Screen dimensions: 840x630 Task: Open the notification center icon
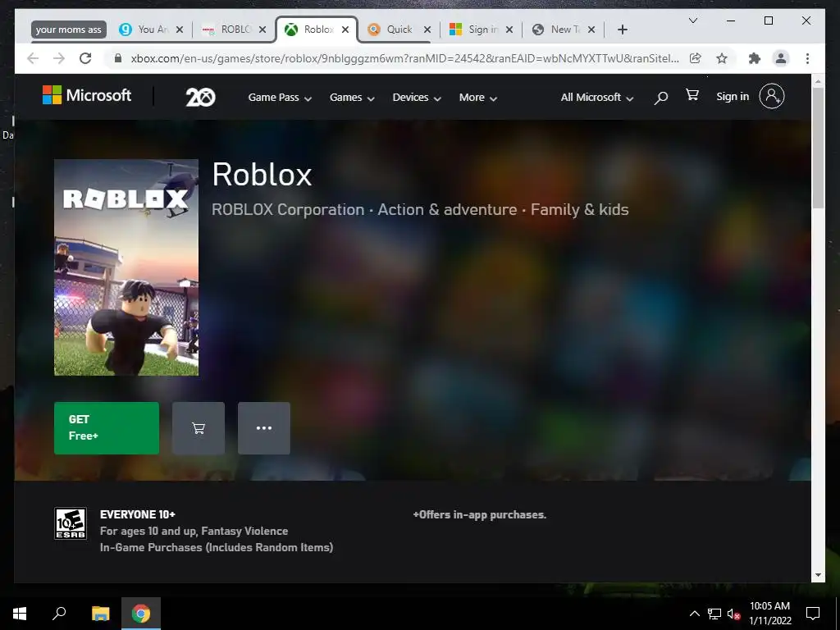813,614
